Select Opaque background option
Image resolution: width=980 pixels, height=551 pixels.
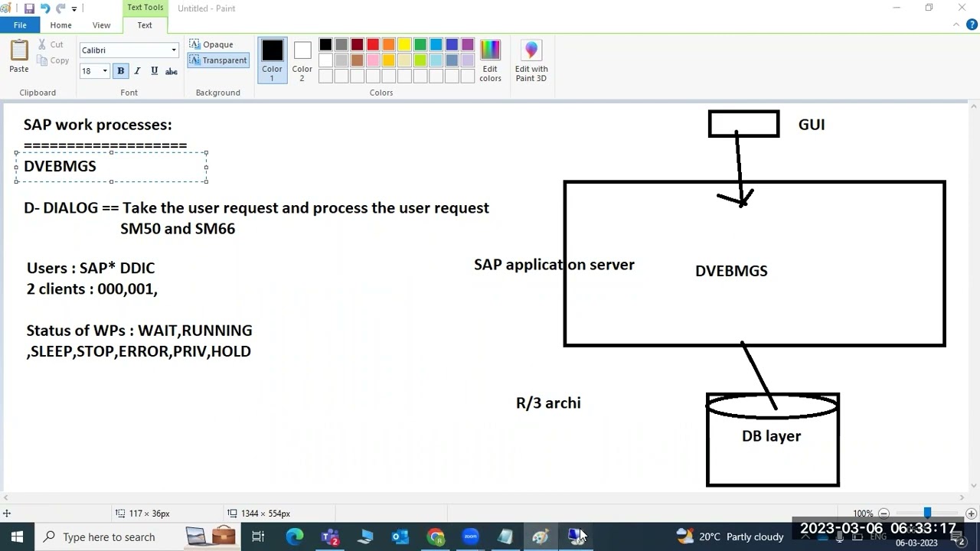pyautogui.click(x=211, y=44)
